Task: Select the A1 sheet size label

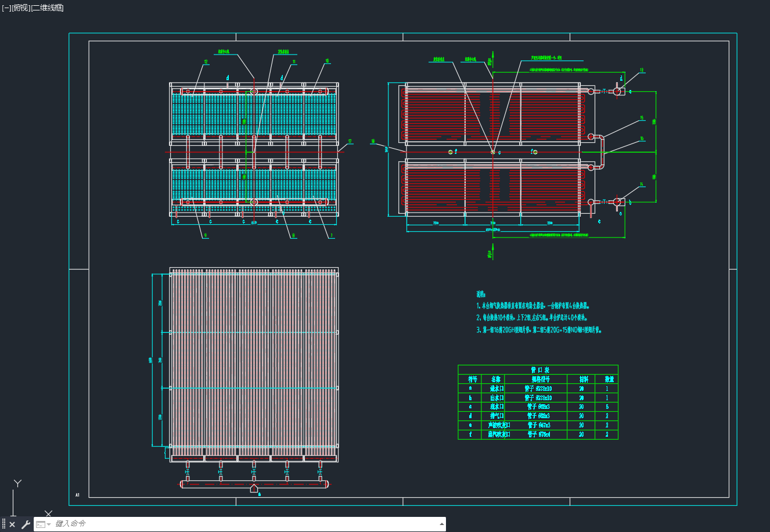Action: (77, 495)
